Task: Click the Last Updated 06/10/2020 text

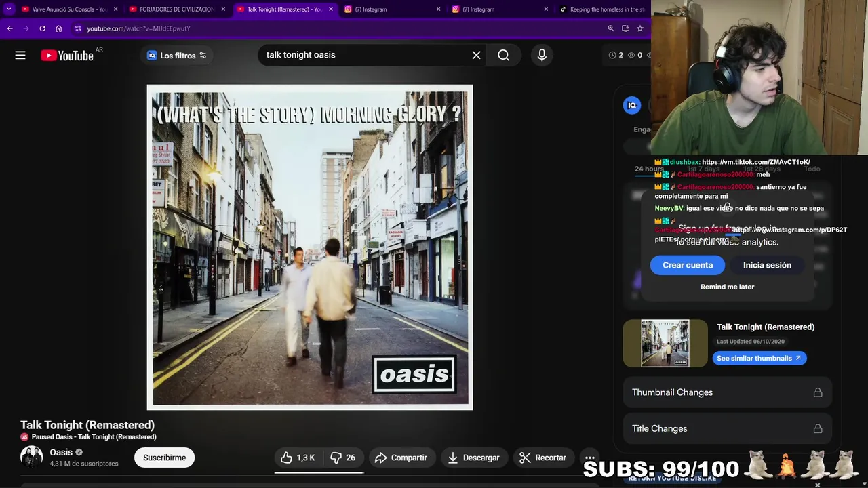Action: 751,342
